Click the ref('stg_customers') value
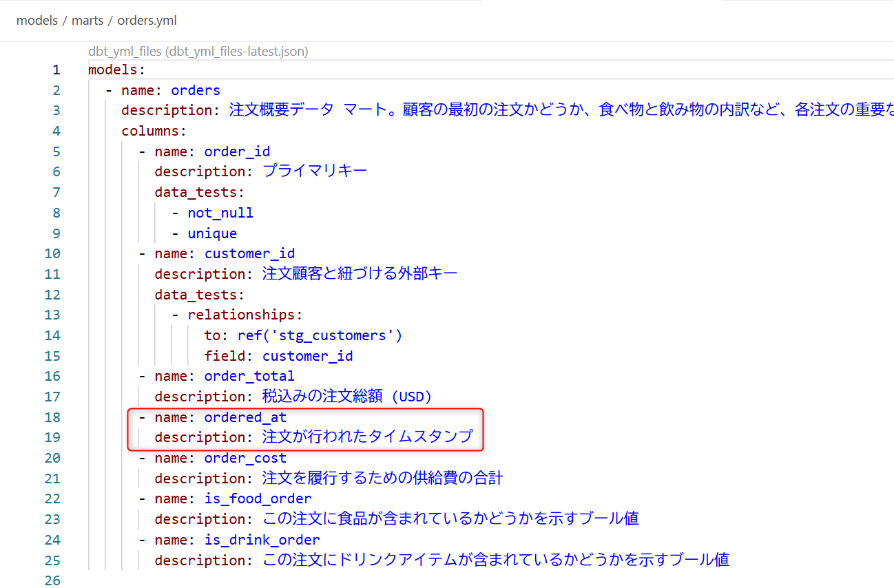The width and height of the screenshot is (894, 588). tap(320, 335)
